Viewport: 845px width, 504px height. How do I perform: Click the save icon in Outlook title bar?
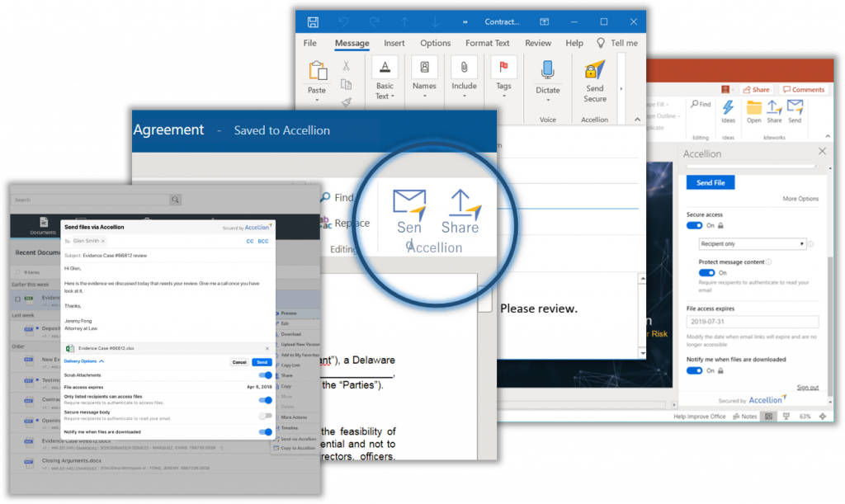pos(313,21)
